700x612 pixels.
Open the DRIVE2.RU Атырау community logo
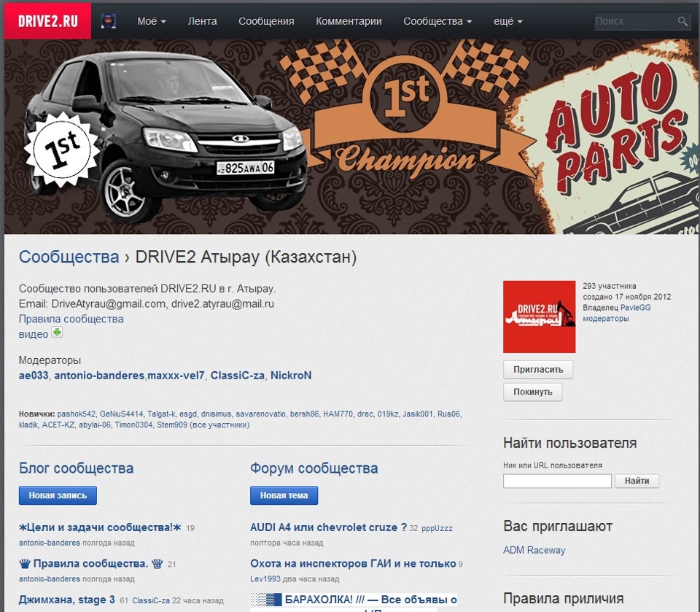click(x=539, y=317)
